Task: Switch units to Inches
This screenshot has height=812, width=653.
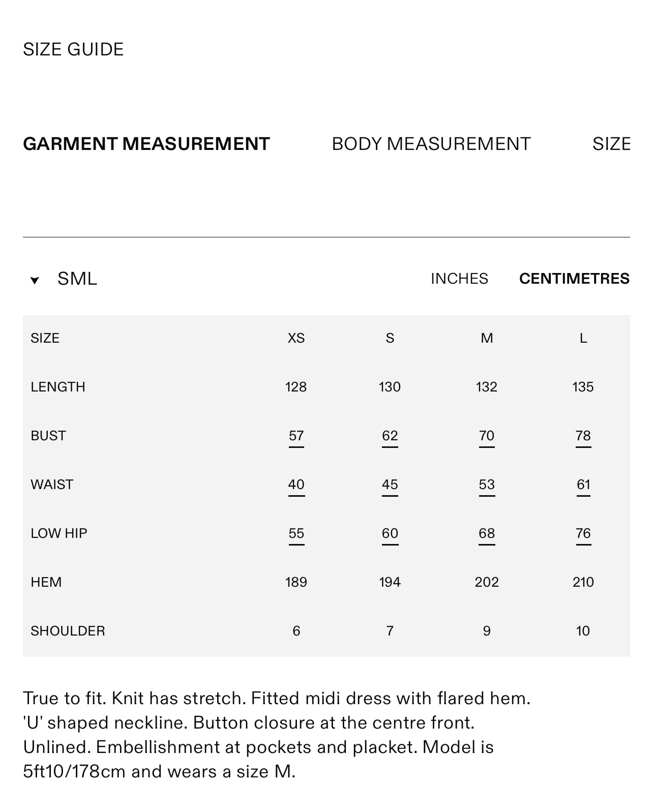Action: click(459, 279)
